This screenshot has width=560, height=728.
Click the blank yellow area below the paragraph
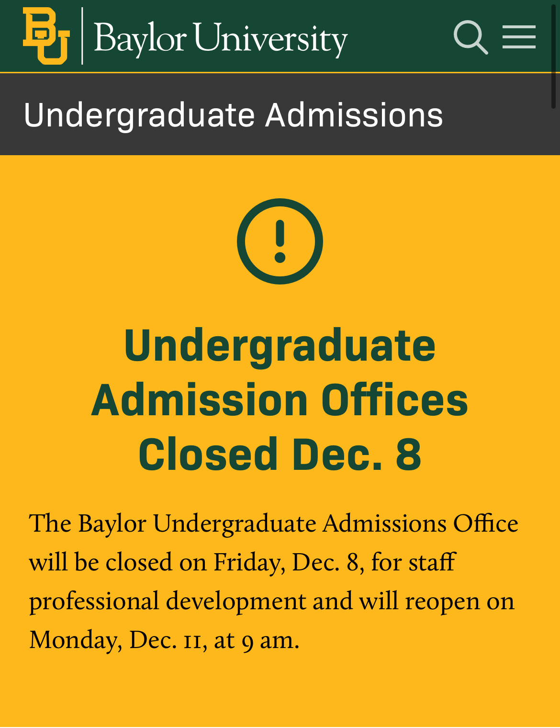(280, 692)
